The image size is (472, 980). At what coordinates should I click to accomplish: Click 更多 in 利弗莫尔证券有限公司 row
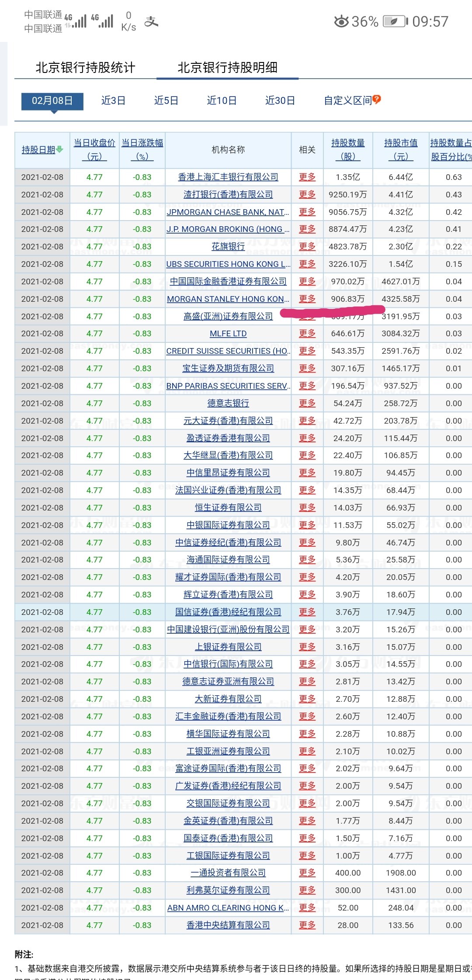click(307, 890)
